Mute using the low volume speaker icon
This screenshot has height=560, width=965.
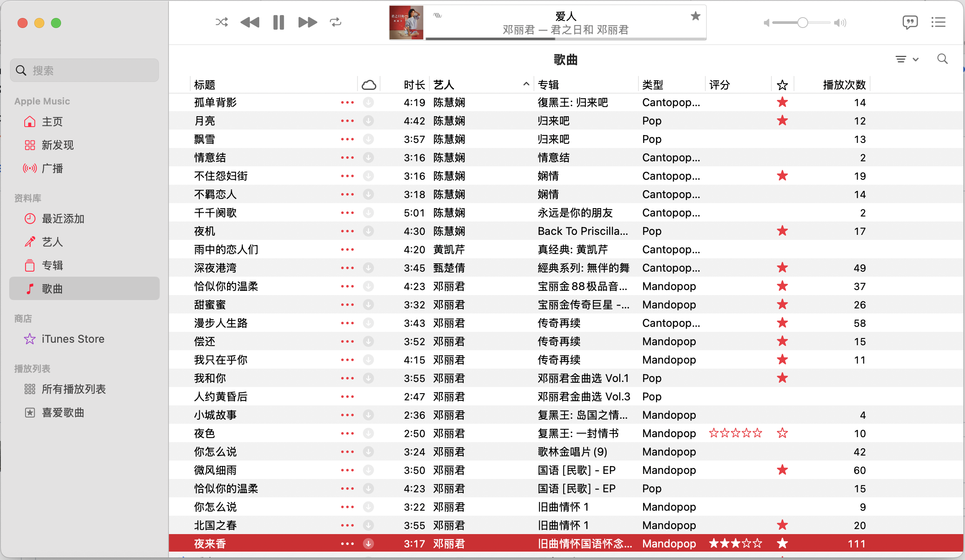point(766,23)
